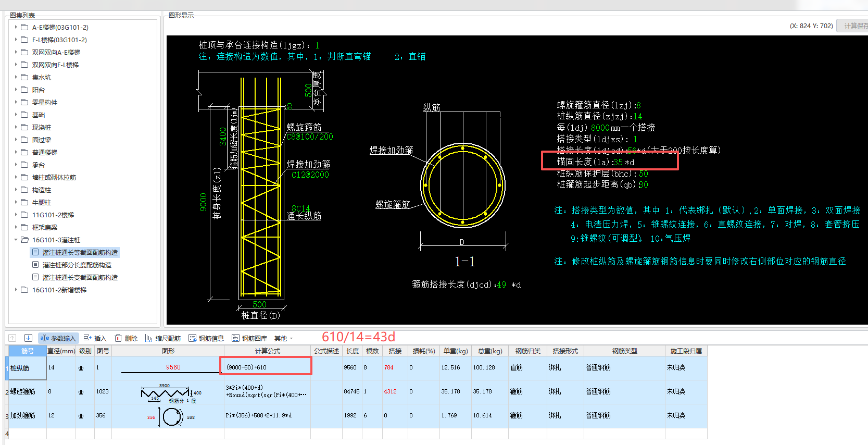Click the formula cell starting 3*Pi*(400+d)

point(267,392)
